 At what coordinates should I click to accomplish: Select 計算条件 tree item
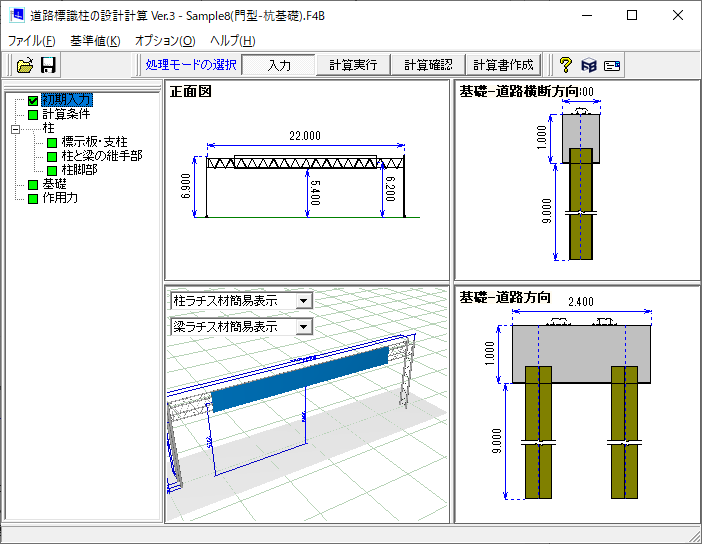(x=66, y=114)
